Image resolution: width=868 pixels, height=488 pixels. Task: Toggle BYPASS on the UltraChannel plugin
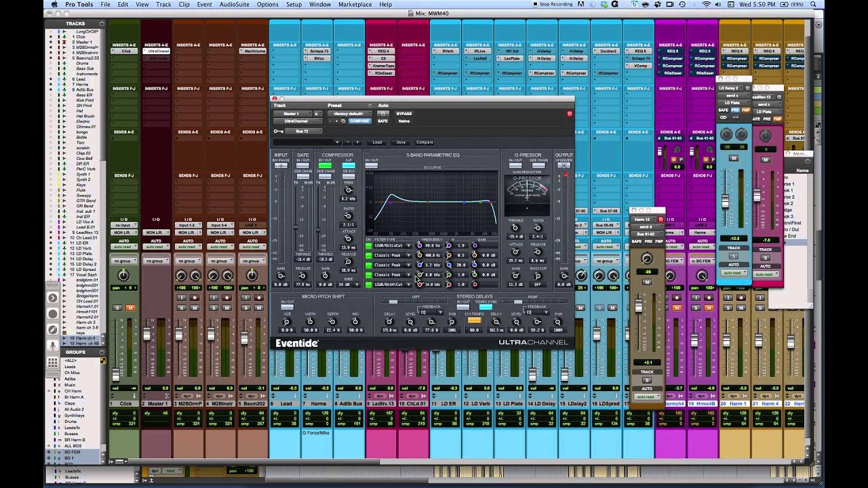click(404, 114)
